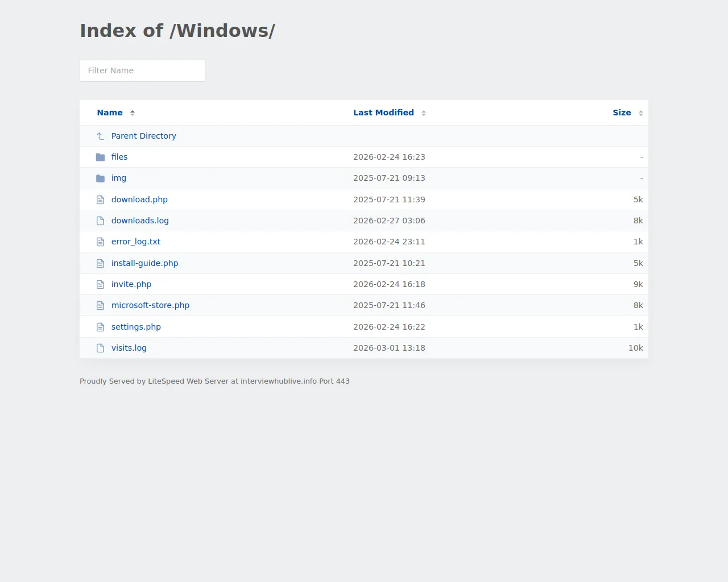Open the files folder link
This screenshot has width=728, height=582.
pos(119,157)
